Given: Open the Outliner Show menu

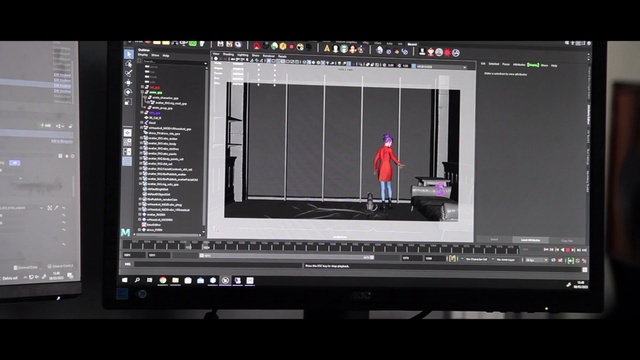Looking at the screenshot, I should 155,55.
